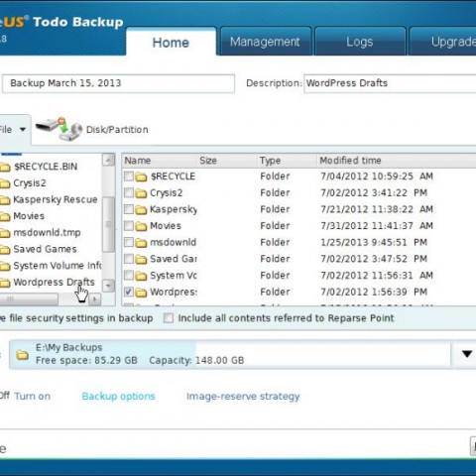Sort file list by Type column
The width and height of the screenshot is (476, 476).
coord(287,161)
